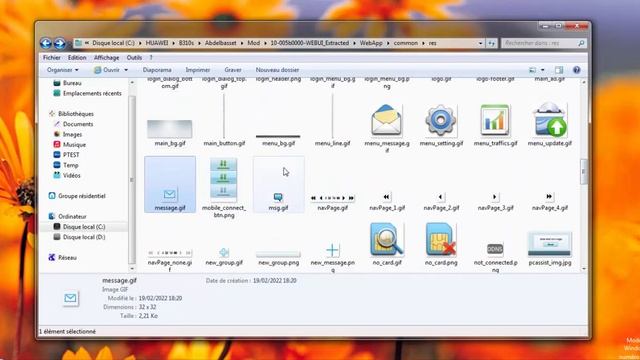The height and width of the screenshot is (360, 640).
Task: Open Disque local (C:) in sidebar
Action: click(x=79, y=227)
